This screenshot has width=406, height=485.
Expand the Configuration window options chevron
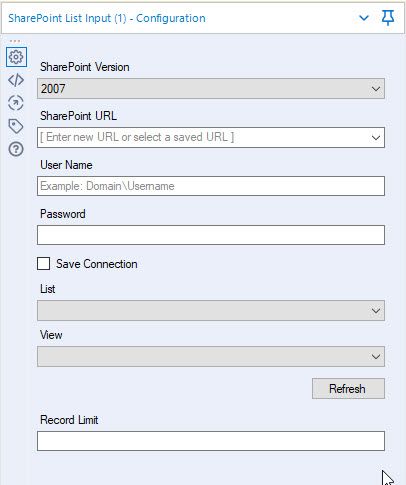click(364, 18)
